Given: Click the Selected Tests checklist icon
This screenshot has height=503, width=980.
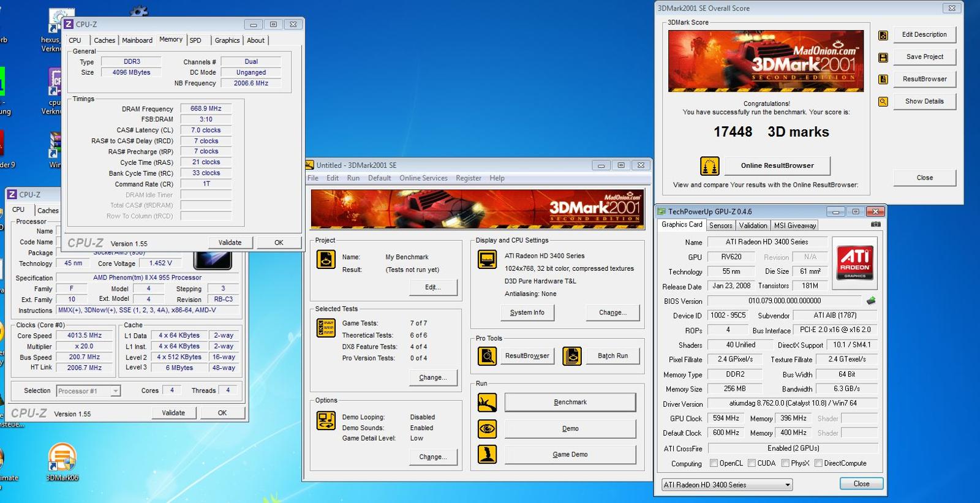Looking at the screenshot, I should 326,328.
